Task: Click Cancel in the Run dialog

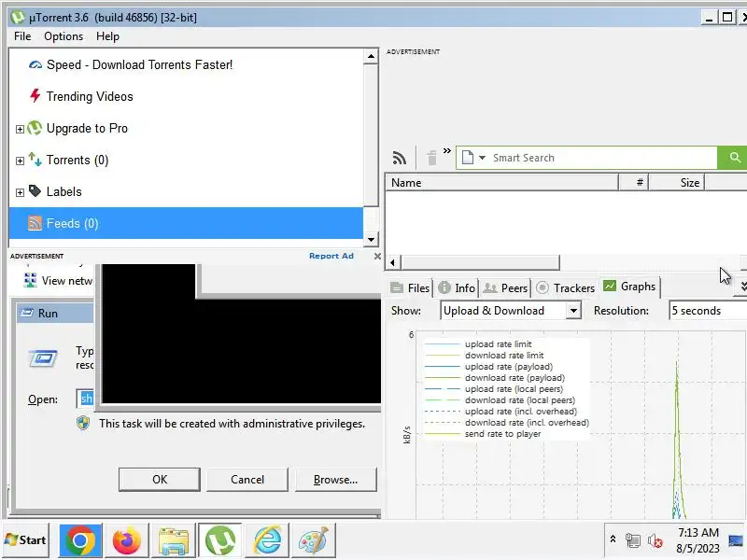Action: [247, 480]
